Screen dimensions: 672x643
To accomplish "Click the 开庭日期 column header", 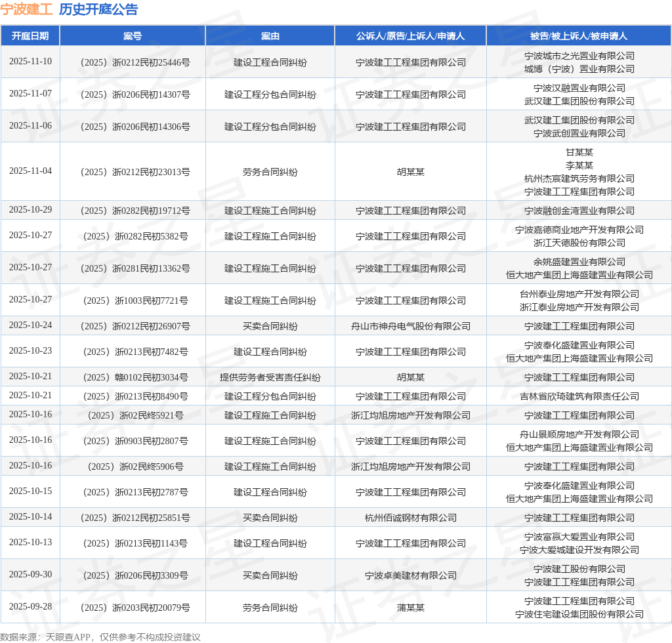I will 30,36.
